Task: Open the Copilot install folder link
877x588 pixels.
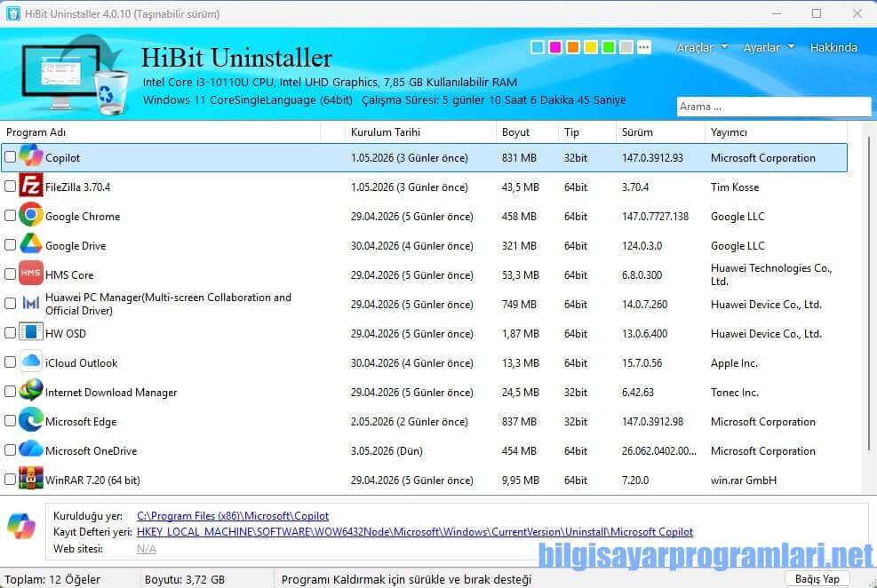Action: click(x=233, y=516)
